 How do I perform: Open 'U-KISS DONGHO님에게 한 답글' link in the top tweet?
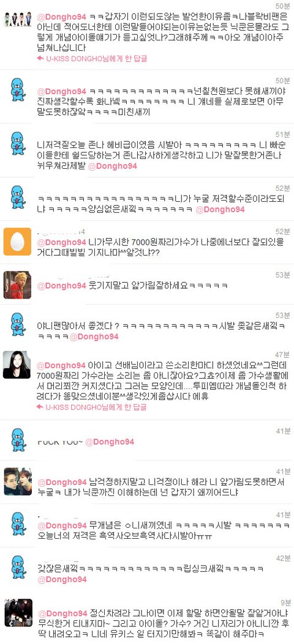pyautogui.click(x=96, y=58)
